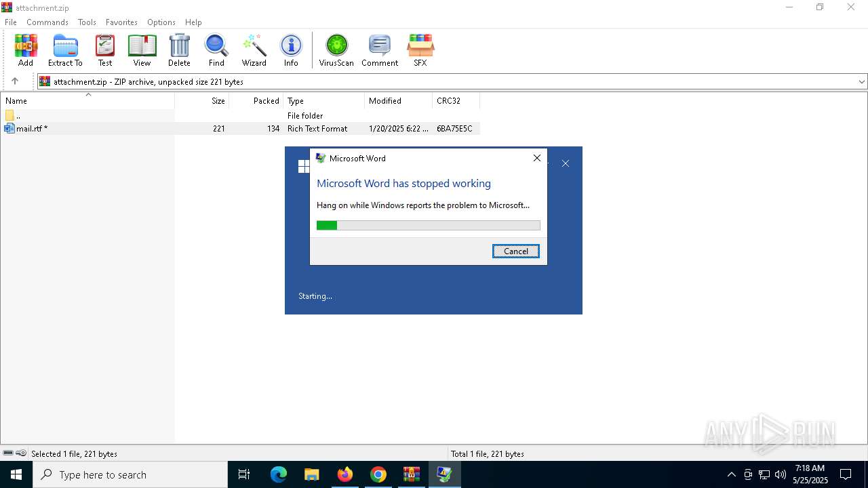The image size is (868, 488).
Task: Show archive Info
Action: point(291,51)
